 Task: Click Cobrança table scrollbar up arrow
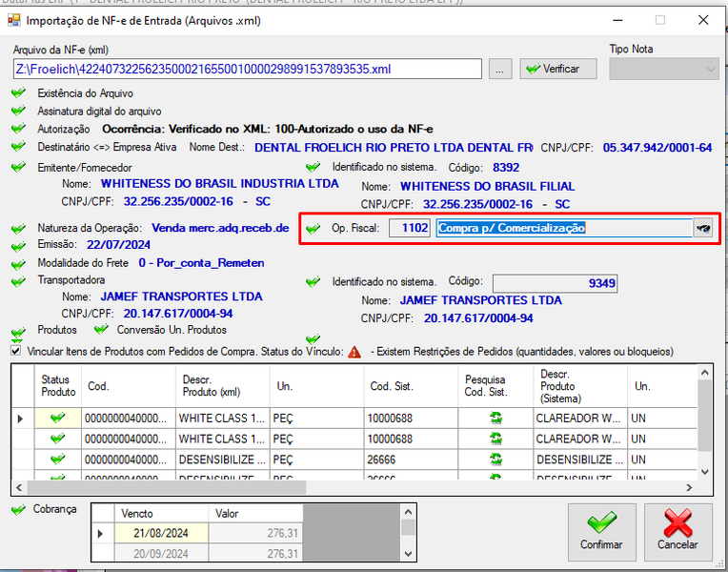point(408,512)
